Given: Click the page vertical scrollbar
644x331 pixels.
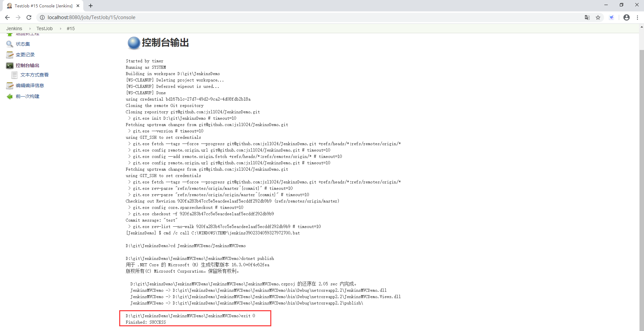Looking at the screenshot, I should pyautogui.click(x=641, y=190).
